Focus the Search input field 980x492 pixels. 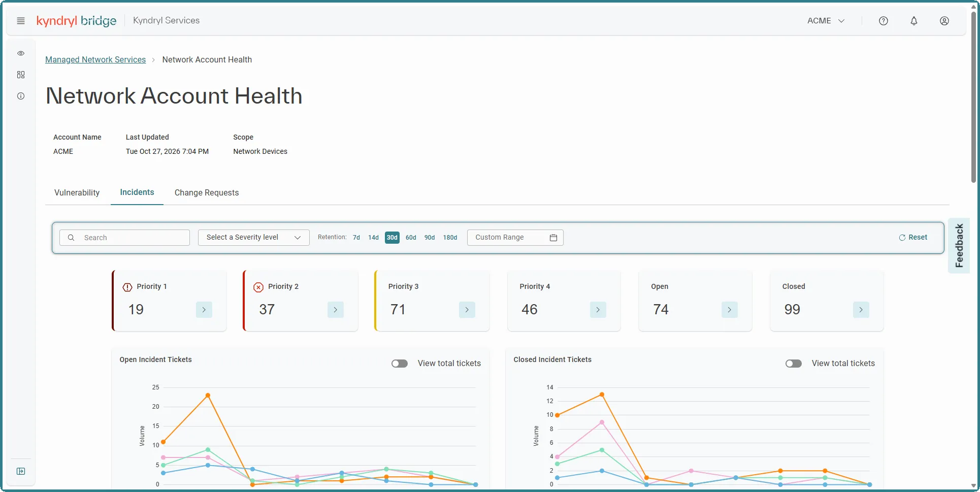click(x=124, y=238)
